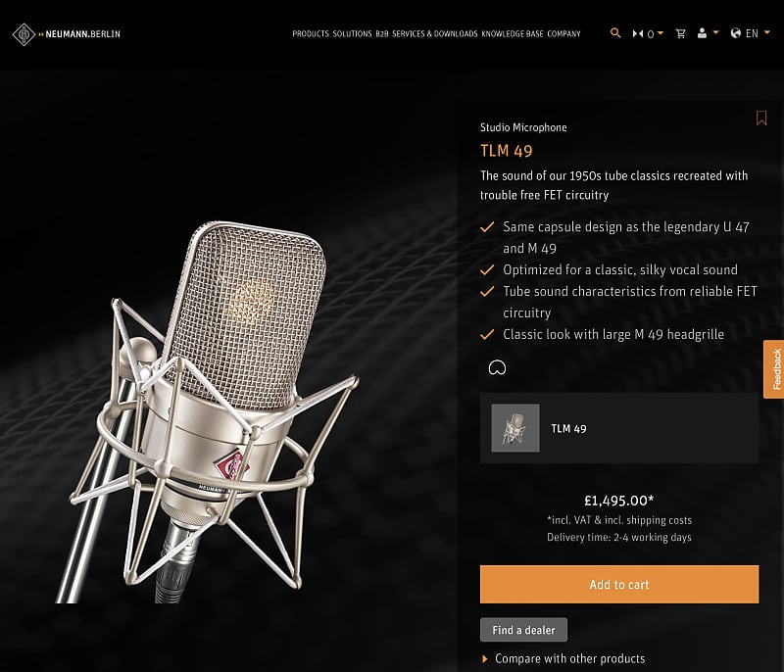Expand the EN language dropdown
The width and height of the screenshot is (784, 672).
(x=766, y=33)
